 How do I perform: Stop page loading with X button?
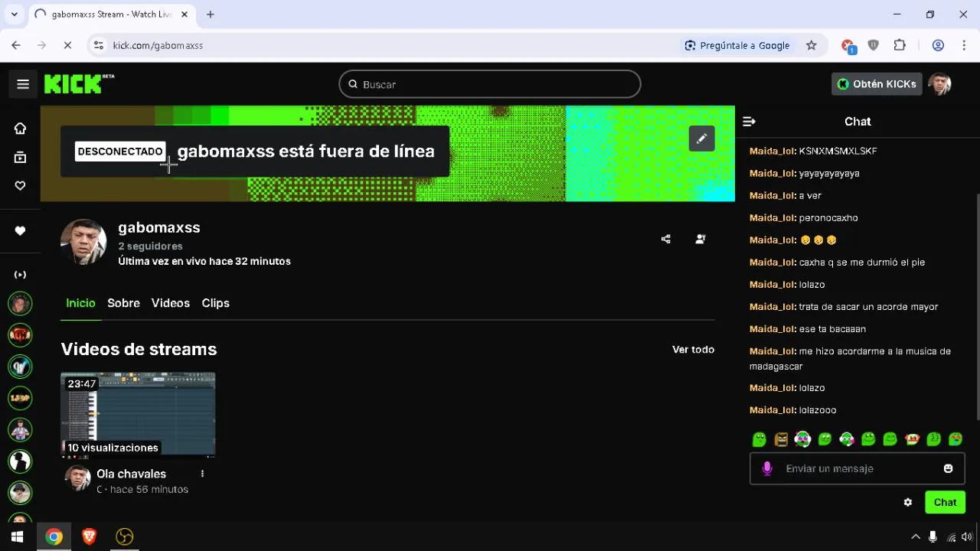tap(67, 45)
